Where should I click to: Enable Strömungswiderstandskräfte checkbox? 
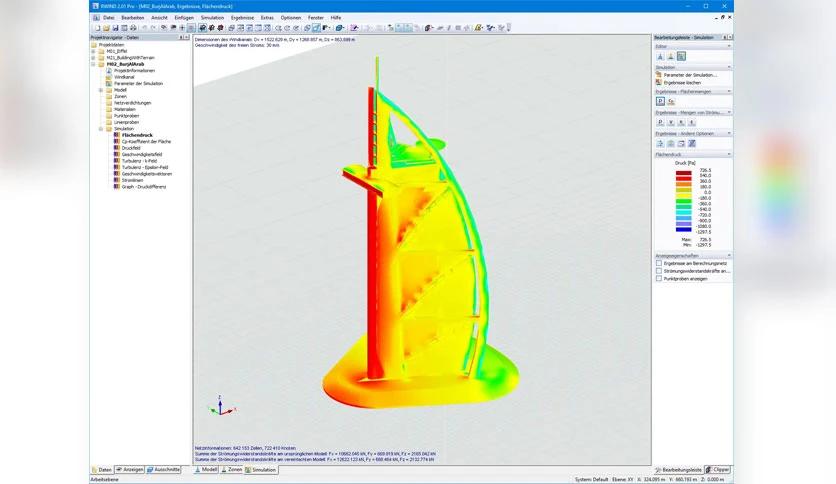[x=659, y=271]
